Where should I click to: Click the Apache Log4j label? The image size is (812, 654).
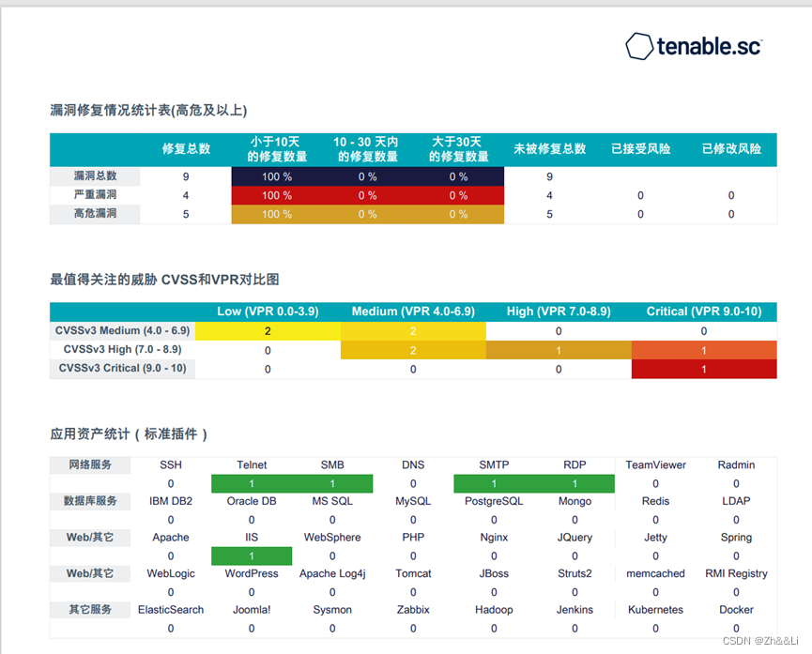point(332,573)
